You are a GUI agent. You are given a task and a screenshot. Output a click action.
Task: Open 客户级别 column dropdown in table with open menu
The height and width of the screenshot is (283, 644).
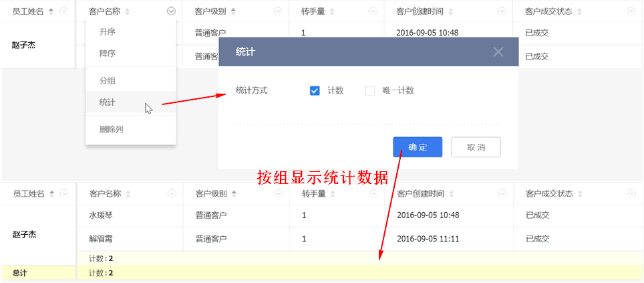click(x=278, y=11)
